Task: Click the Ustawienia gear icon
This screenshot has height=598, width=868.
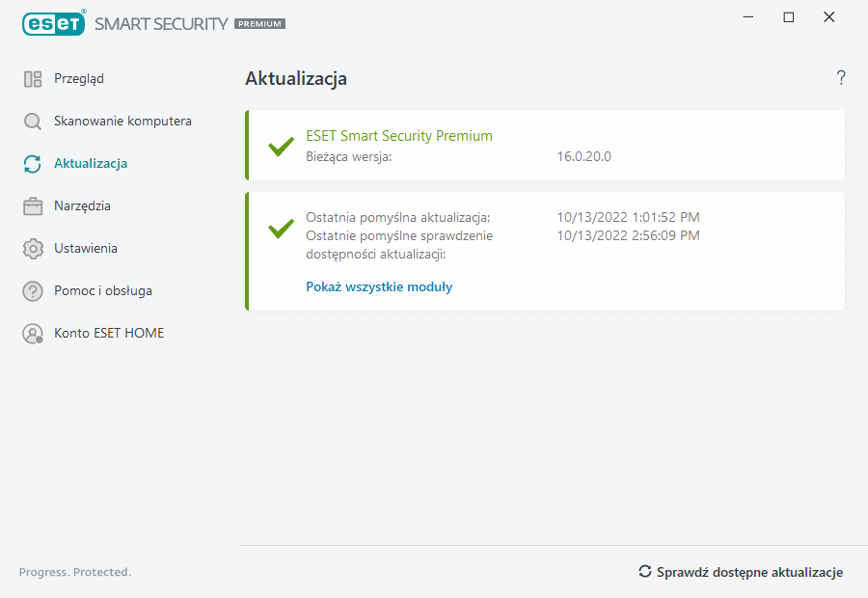Action: tap(33, 249)
